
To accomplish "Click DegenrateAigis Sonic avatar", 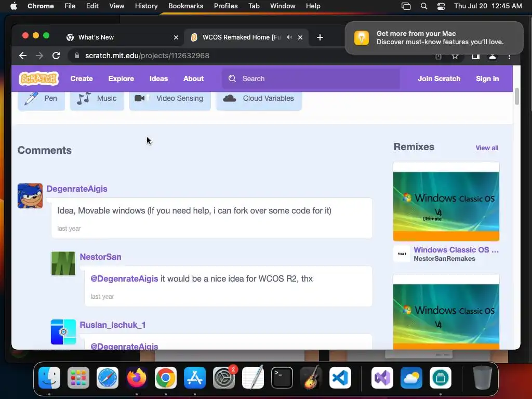I will pos(30,196).
